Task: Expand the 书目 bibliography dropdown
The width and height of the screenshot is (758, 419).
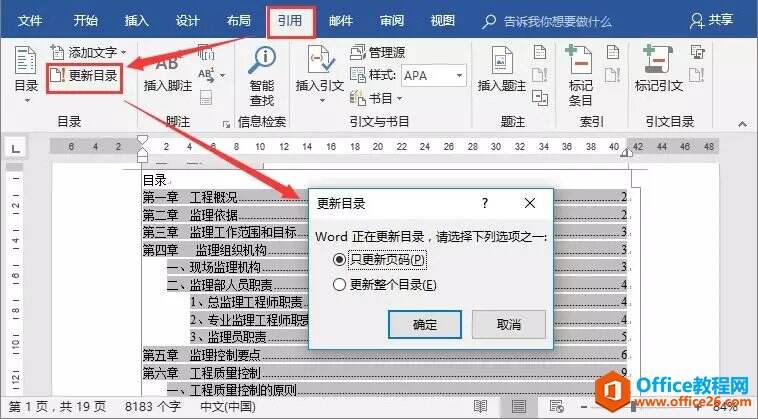Action: coord(400,99)
